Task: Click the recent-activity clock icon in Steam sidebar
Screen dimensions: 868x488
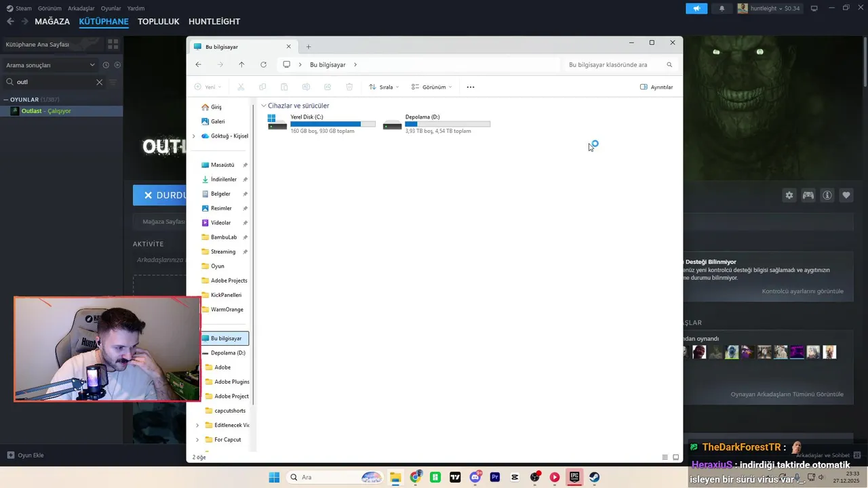Action: click(106, 65)
